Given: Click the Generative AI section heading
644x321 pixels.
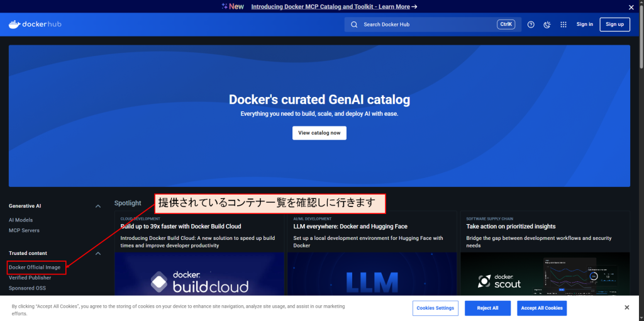Looking at the screenshot, I should click(25, 206).
